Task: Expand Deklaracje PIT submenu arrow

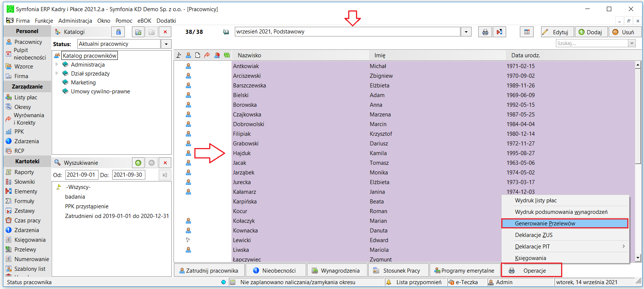Action: pos(623,246)
